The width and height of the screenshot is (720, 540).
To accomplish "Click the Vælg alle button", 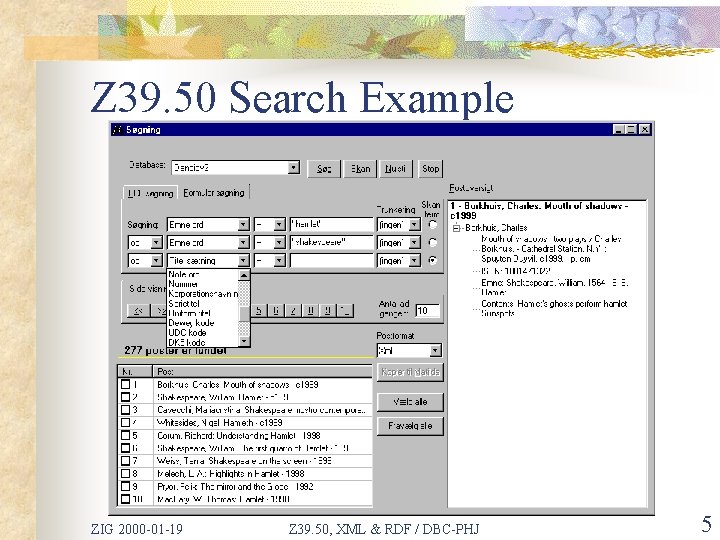I will tap(410, 402).
